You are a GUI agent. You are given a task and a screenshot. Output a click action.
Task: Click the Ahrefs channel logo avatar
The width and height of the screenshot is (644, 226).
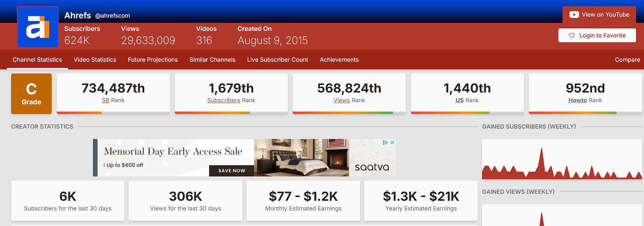pyautogui.click(x=38, y=27)
